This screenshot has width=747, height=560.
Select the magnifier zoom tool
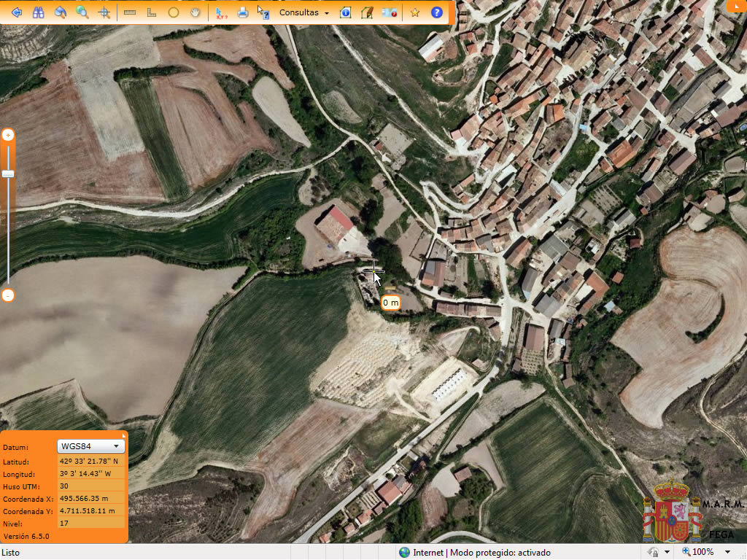pos(82,12)
